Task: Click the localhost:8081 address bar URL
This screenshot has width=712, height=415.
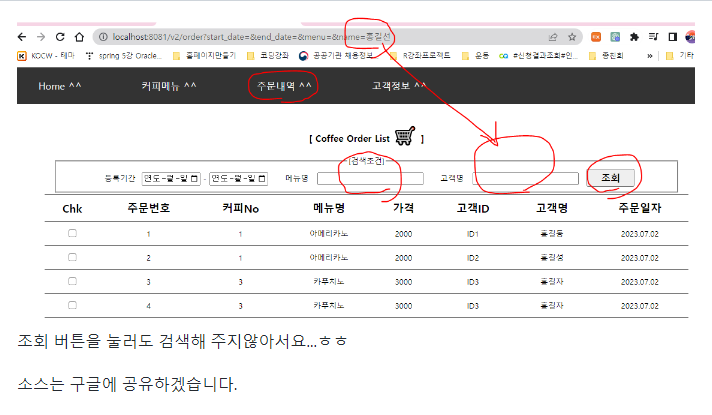Action: (x=252, y=37)
